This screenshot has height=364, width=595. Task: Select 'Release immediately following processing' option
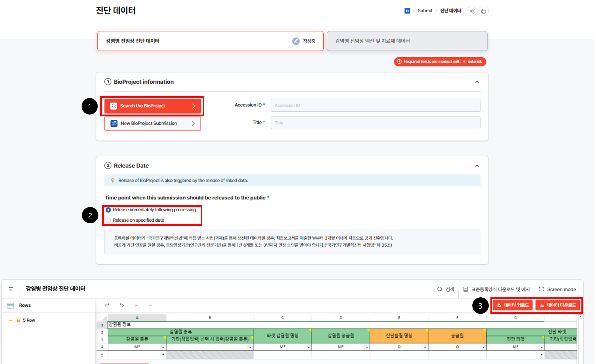[108, 210]
